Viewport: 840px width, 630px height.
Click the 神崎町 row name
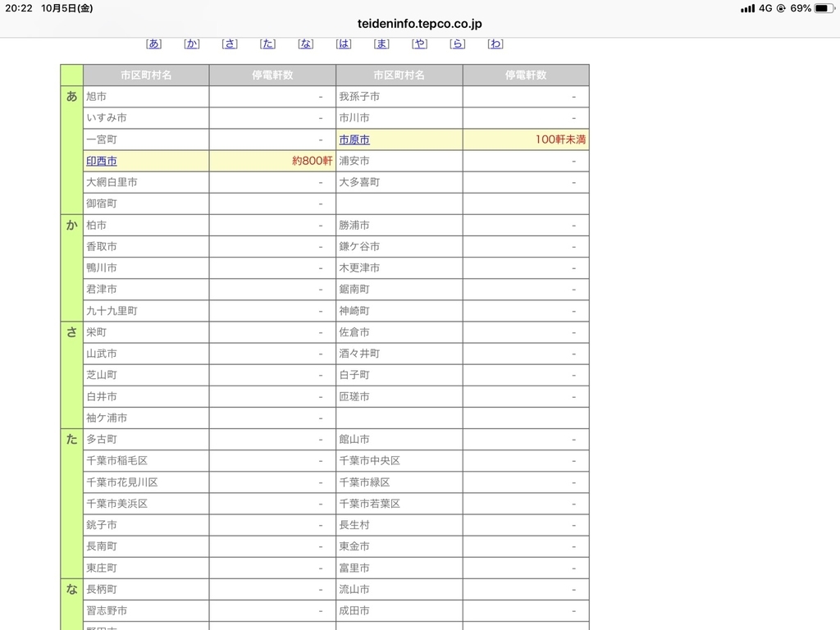tap(354, 311)
